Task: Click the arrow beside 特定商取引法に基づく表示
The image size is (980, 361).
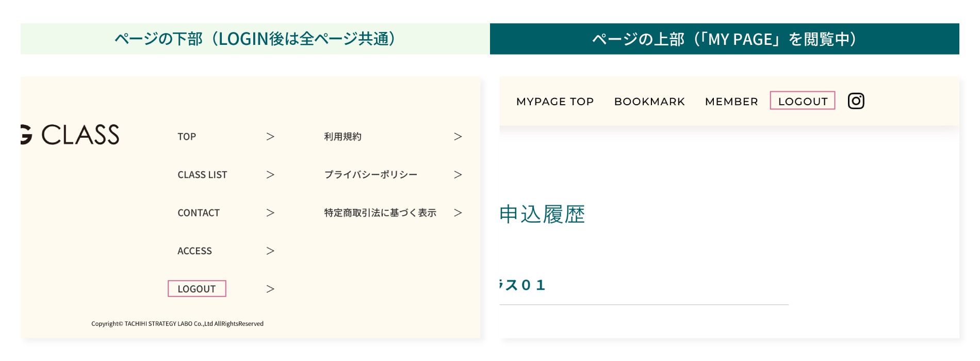Action: coord(458,213)
